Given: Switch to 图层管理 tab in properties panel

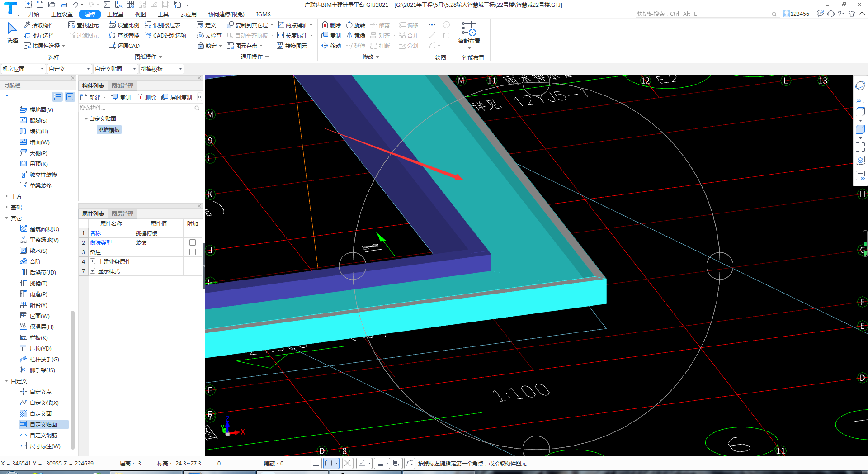Looking at the screenshot, I should (x=123, y=213).
